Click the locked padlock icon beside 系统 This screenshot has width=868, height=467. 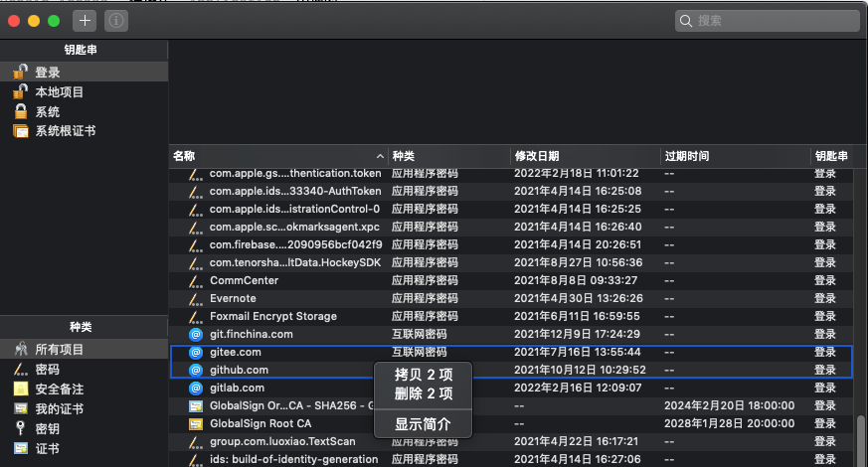pos(21,111)
